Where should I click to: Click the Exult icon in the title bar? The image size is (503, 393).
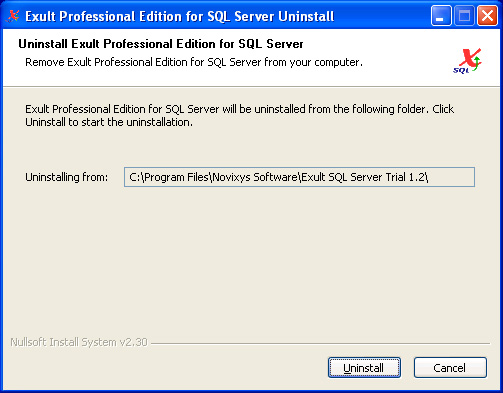point(13,16)
